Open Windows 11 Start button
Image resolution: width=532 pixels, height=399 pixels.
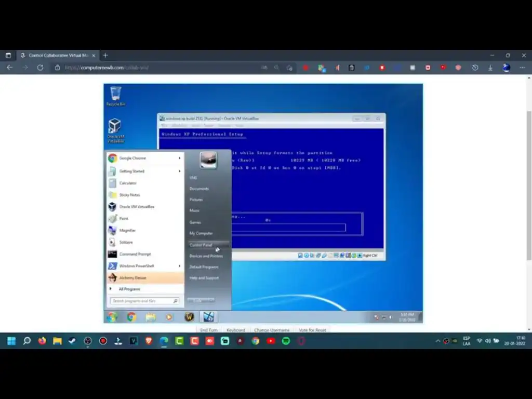point(11,341)
